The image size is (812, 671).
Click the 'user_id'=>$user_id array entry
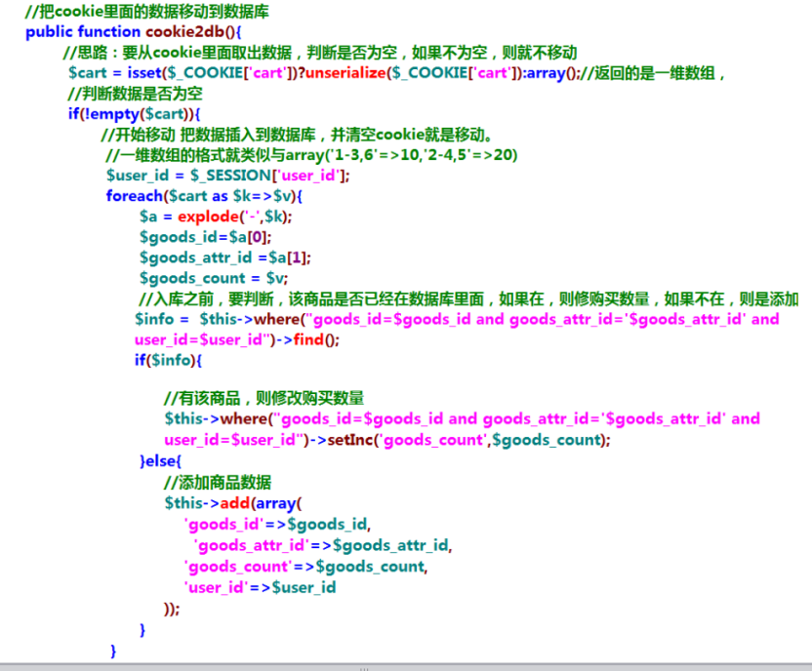click(x=260, y=587)
